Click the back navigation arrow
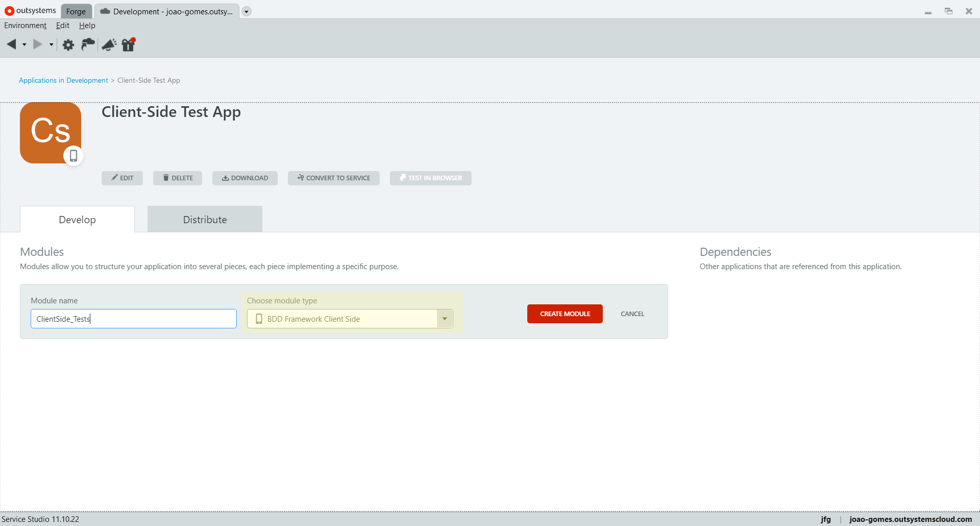This screenshot has height=526, width=980. (x=12, y=44)
